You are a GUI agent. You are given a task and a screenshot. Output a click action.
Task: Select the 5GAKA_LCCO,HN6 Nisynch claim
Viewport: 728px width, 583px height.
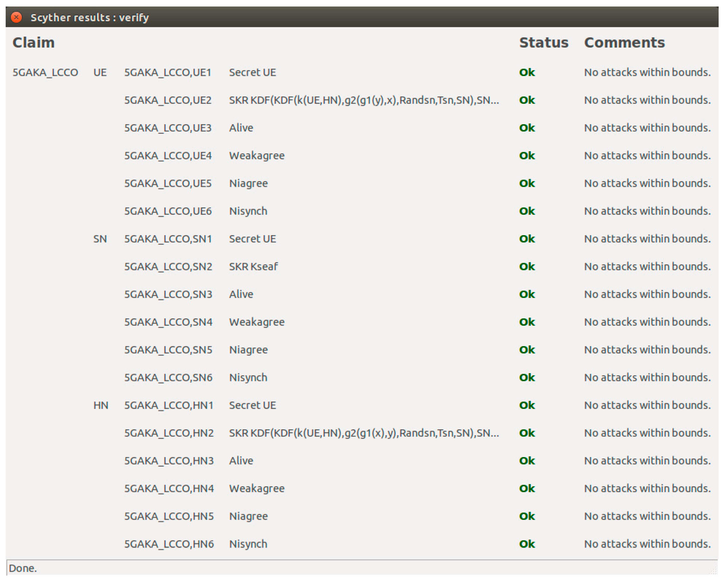point(248,544)
